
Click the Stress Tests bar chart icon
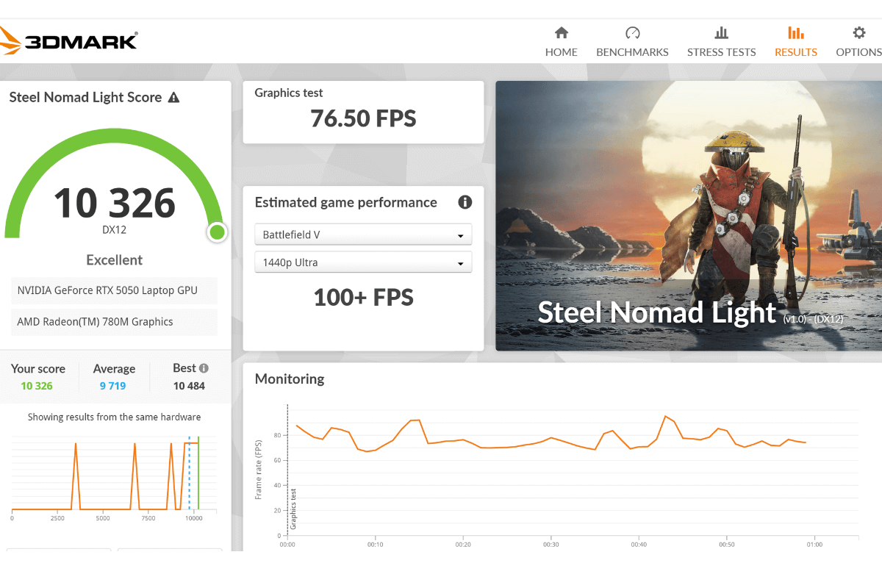click(x=721, y=32)
